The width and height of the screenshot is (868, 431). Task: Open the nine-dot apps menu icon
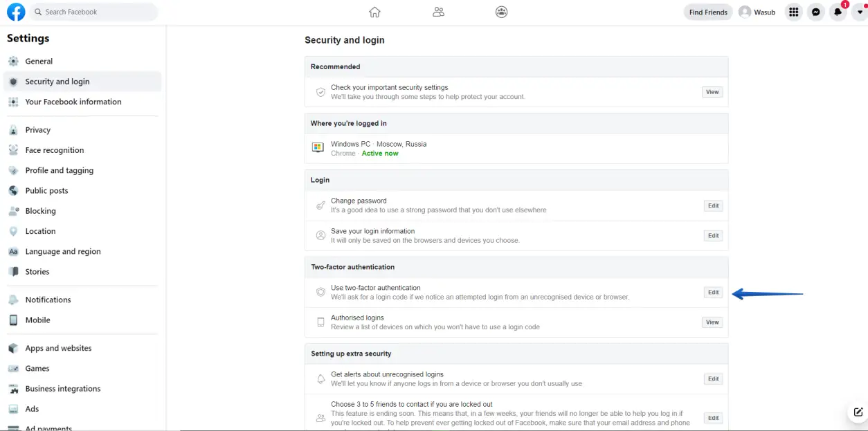coord(794,12)
